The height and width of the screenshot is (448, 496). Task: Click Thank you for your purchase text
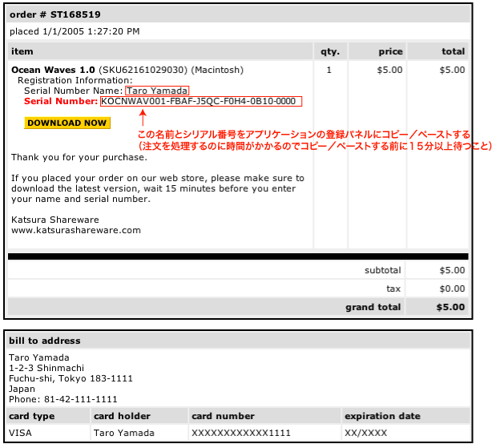pos(79,157)
